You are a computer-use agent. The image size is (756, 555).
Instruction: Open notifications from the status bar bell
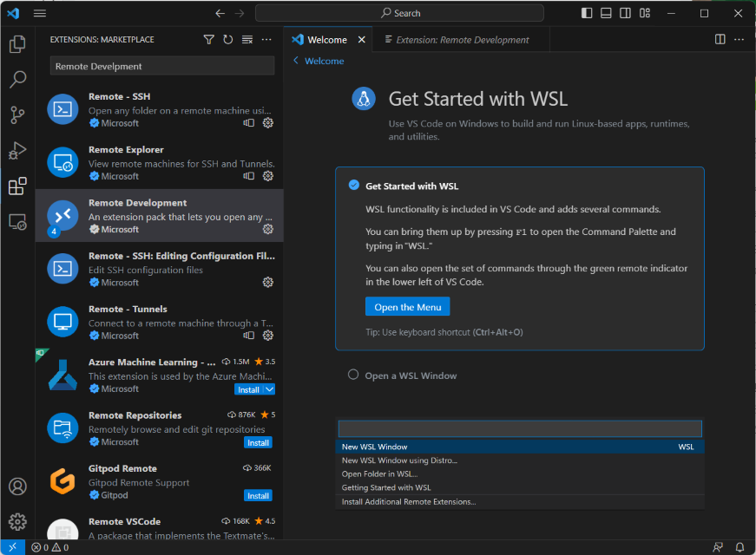742,547
